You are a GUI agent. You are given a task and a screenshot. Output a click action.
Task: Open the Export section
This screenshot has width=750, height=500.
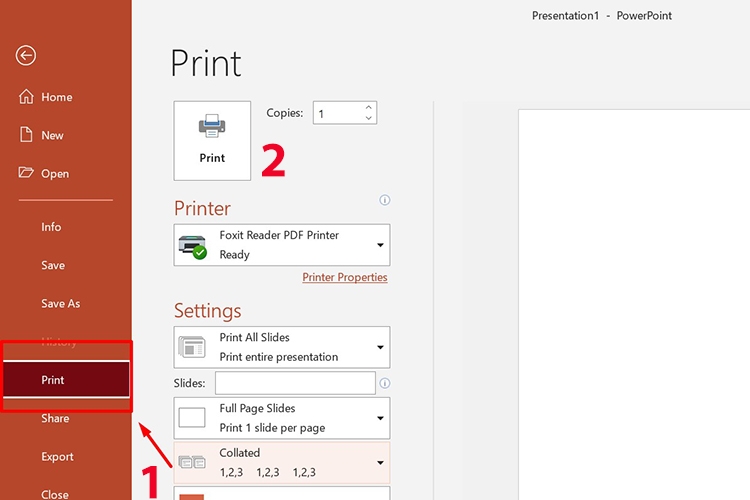(57, 456)
